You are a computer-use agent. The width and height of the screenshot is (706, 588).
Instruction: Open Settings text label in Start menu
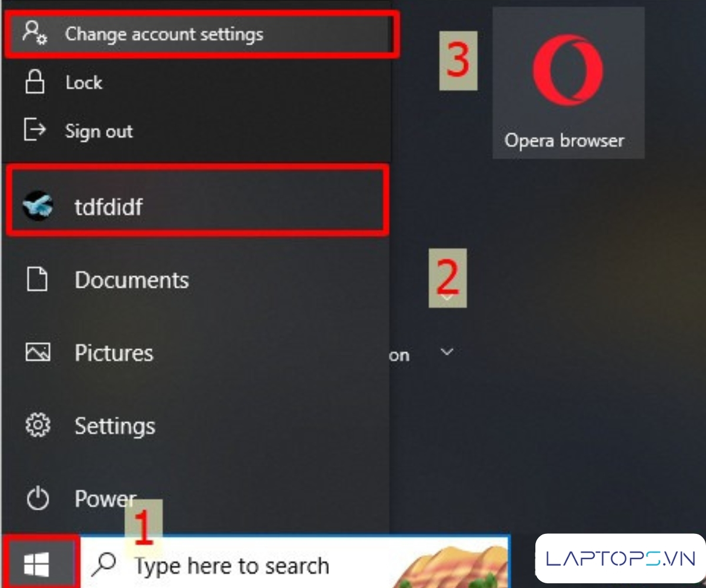click(x=115, y=426)
